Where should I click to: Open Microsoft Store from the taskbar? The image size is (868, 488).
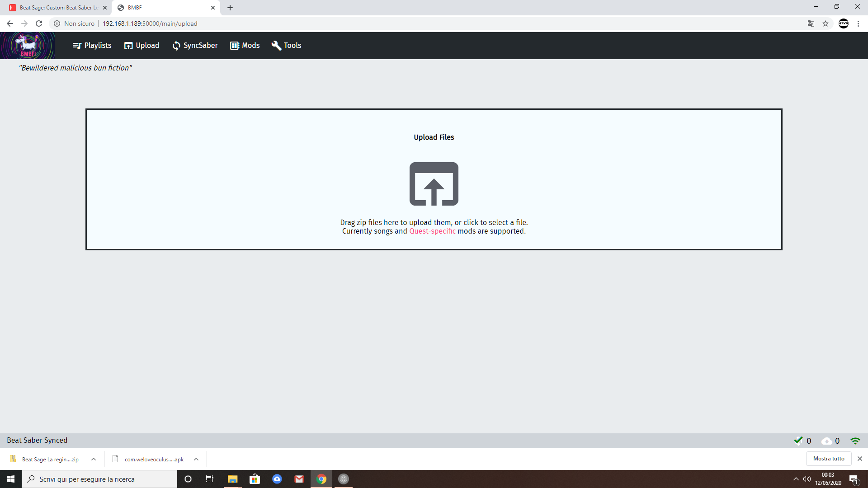point(255,479)
